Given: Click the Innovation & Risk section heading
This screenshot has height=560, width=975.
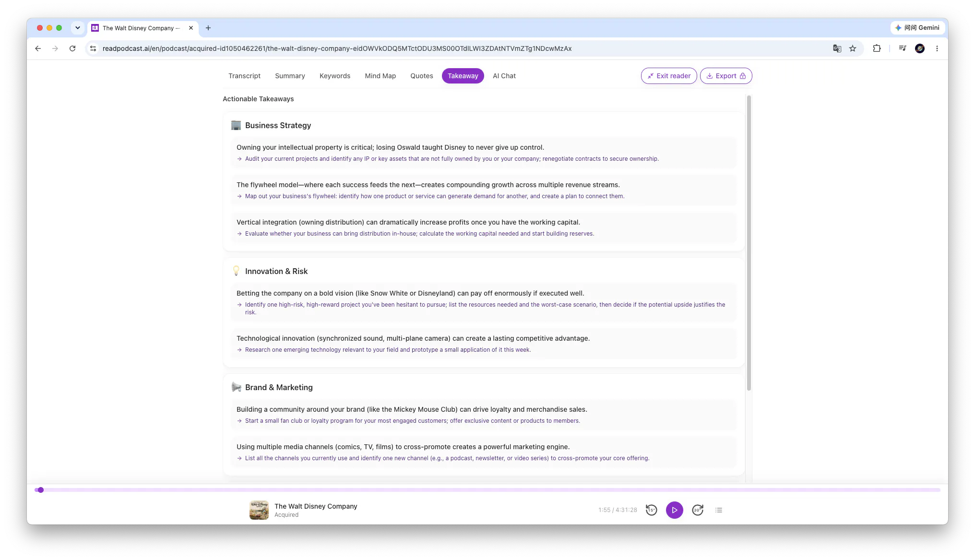Looking at the screenshot, I should coord(276,271).
